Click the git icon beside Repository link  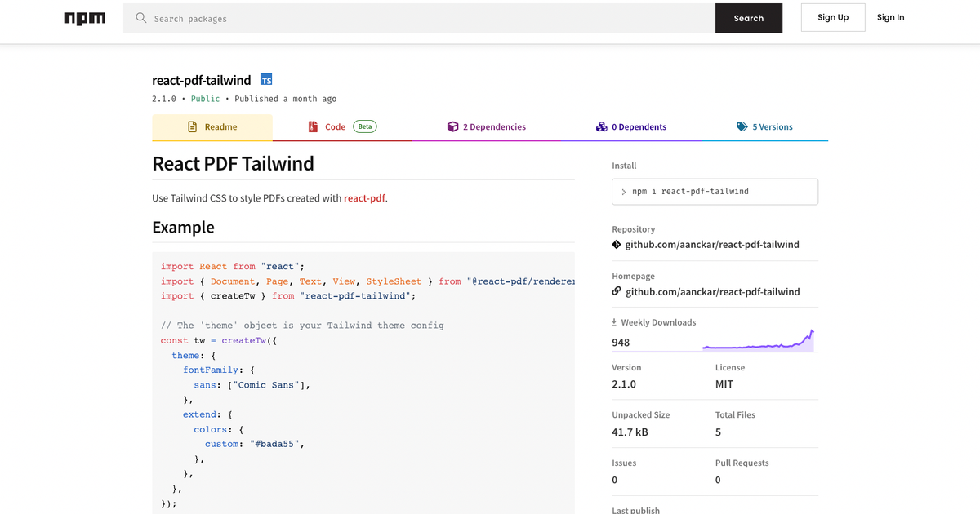tap(617, 245)
